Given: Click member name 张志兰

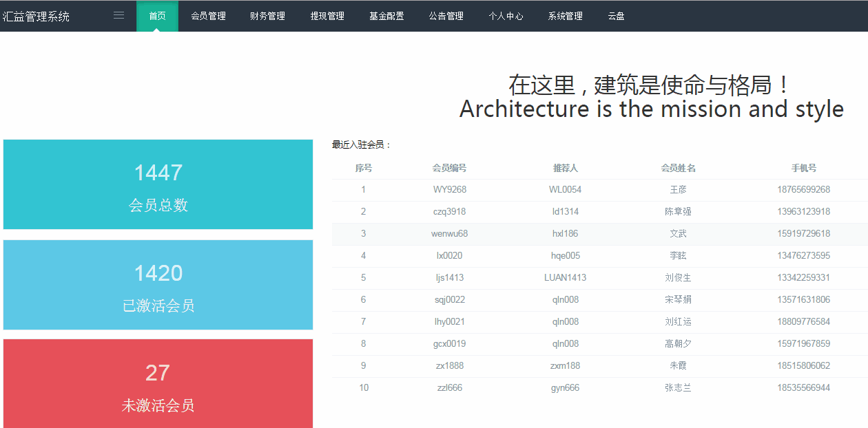Looking at the screenshot, I should (x=679, y=388).
